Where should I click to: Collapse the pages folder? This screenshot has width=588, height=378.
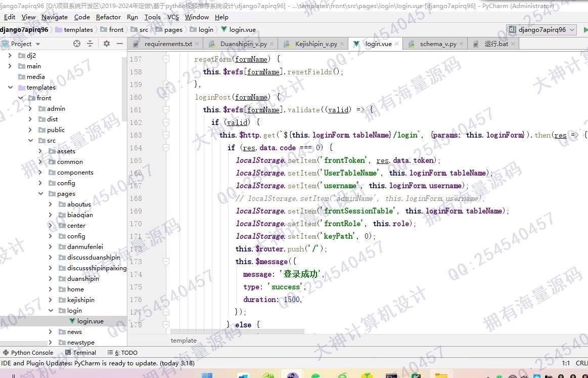pos(40,194)
